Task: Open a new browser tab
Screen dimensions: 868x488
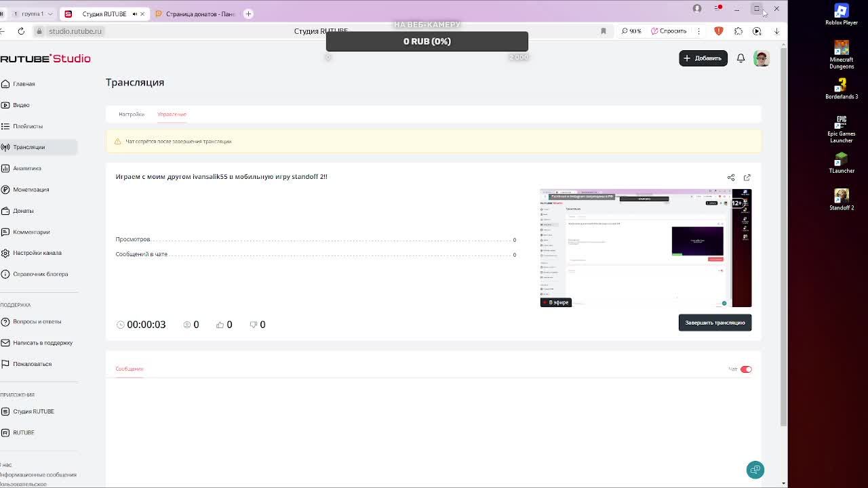Action: point(248,14)
